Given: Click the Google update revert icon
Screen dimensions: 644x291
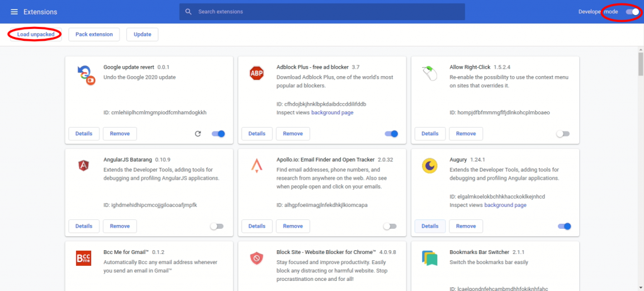Looking at the screenshot, I should [x=86, y=75].
